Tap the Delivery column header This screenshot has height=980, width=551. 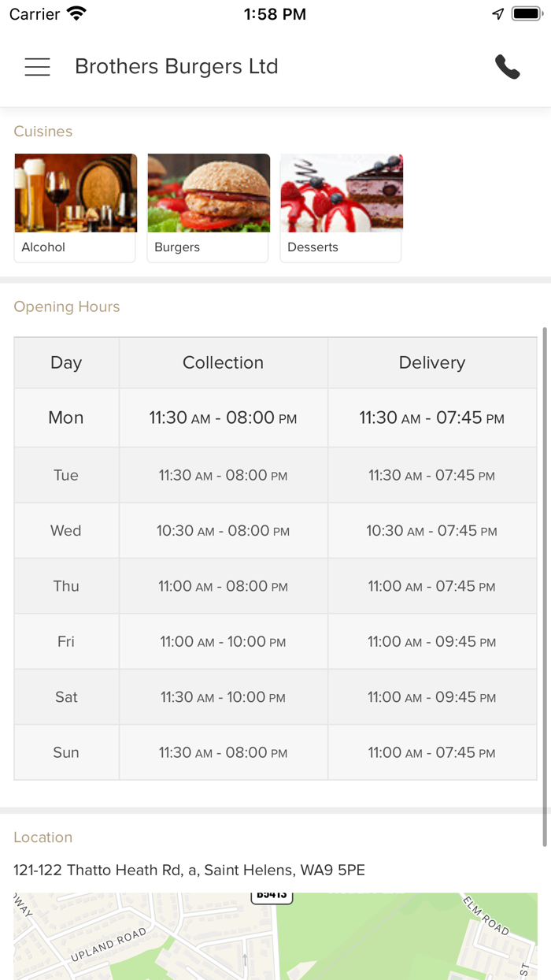pyautogui.click(x=432, y=362)
